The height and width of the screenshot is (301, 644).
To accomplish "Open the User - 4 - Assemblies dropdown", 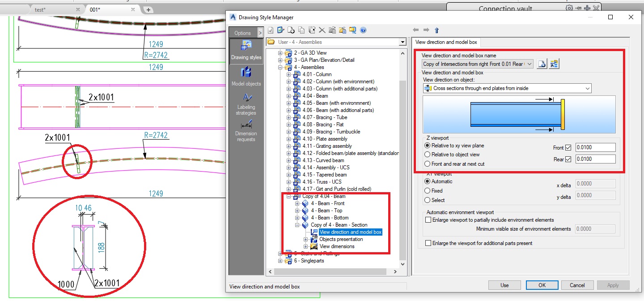I will [402, 42].
